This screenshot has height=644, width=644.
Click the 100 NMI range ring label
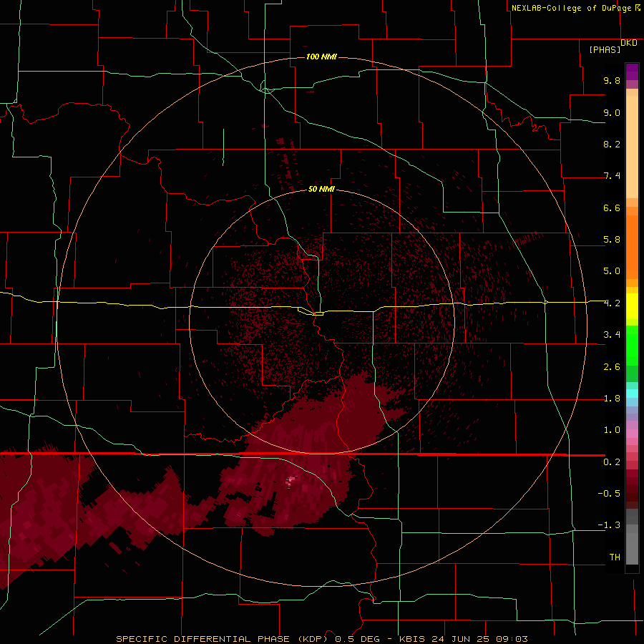[321, 57]
